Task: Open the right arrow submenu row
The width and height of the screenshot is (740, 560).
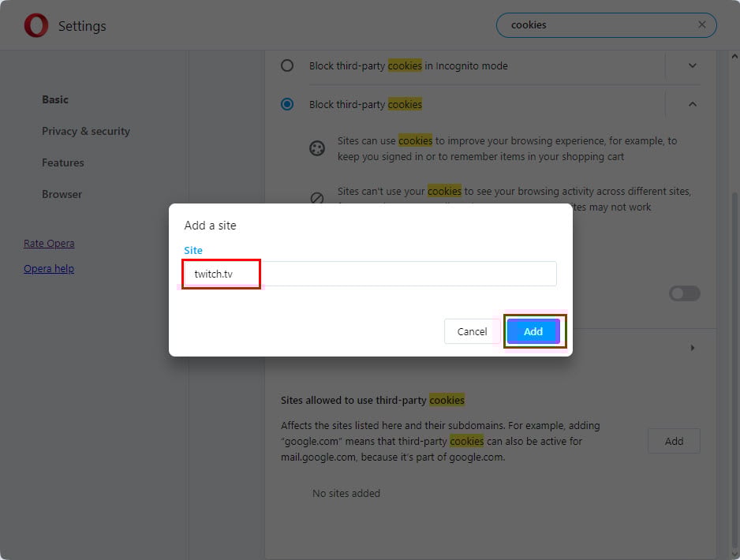Action: (x=693, y=348)
